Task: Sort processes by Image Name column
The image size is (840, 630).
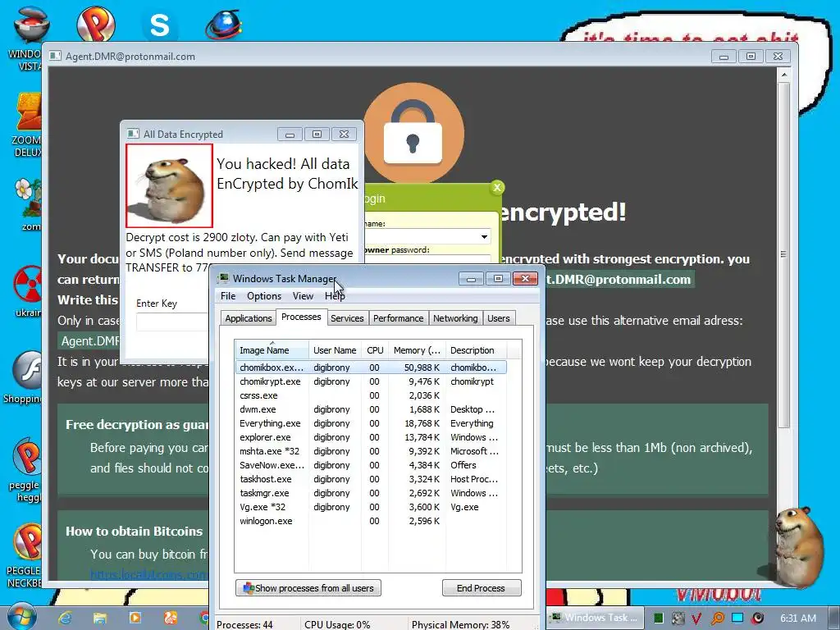Action: pyautogui.click(x=272, y=350)
